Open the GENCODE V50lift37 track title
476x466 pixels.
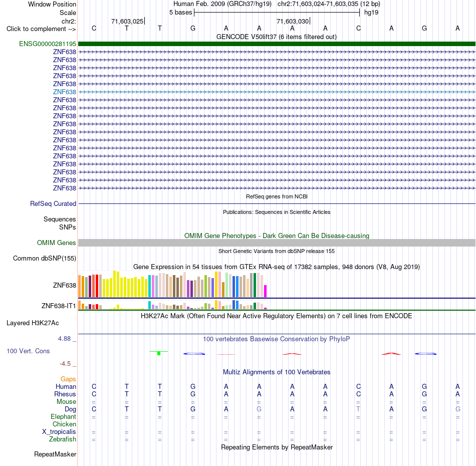pos(276,37)
